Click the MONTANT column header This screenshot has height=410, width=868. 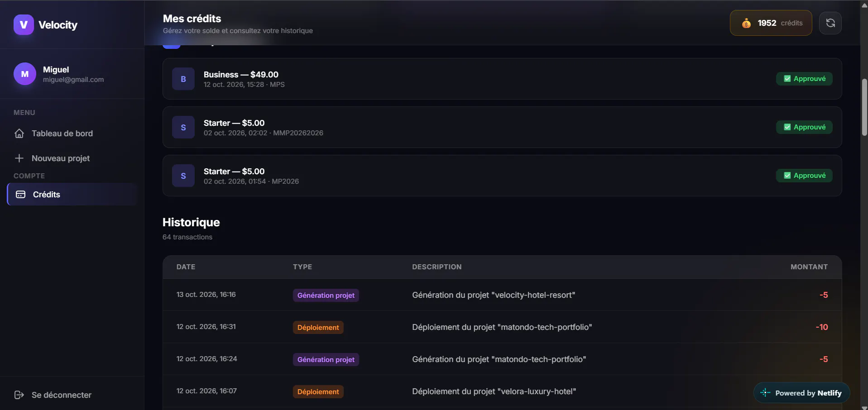pos(809,267)
